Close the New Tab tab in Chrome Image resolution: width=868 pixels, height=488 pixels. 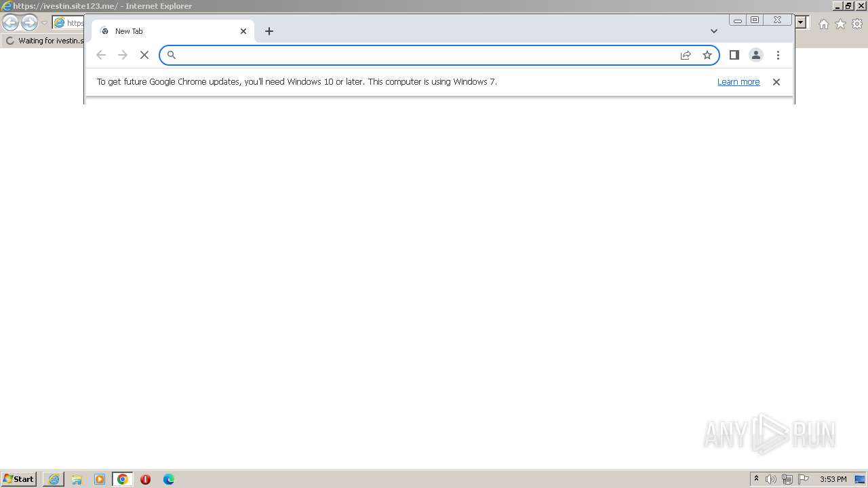point(243,31)
